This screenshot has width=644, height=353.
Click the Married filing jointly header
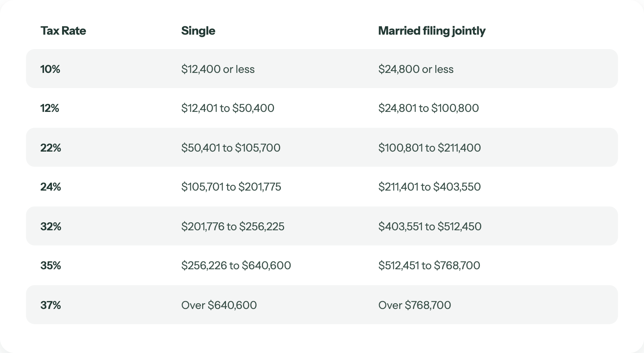point(432,31)
